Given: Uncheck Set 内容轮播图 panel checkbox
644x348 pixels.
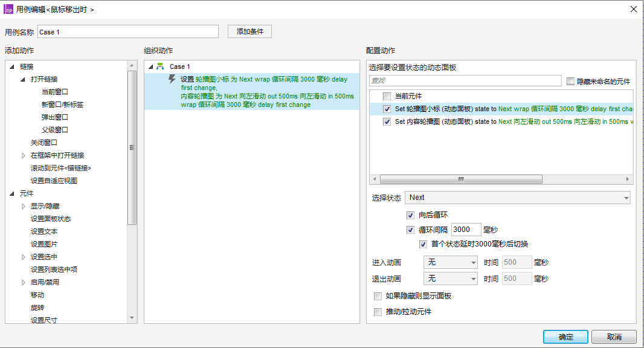Looking at the screenshot, I should [387, 121].
